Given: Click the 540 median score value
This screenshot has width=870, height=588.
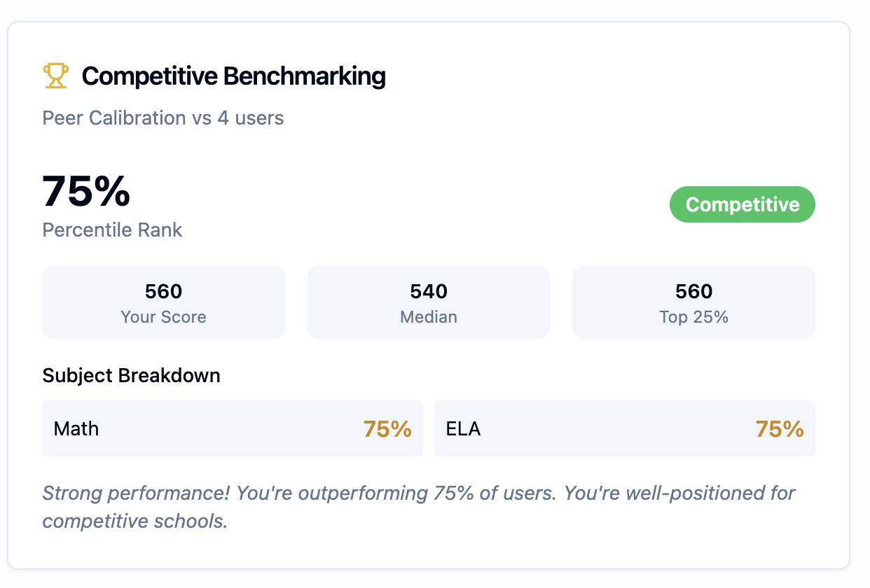Looking at the screenshot, I should [428, 291].
